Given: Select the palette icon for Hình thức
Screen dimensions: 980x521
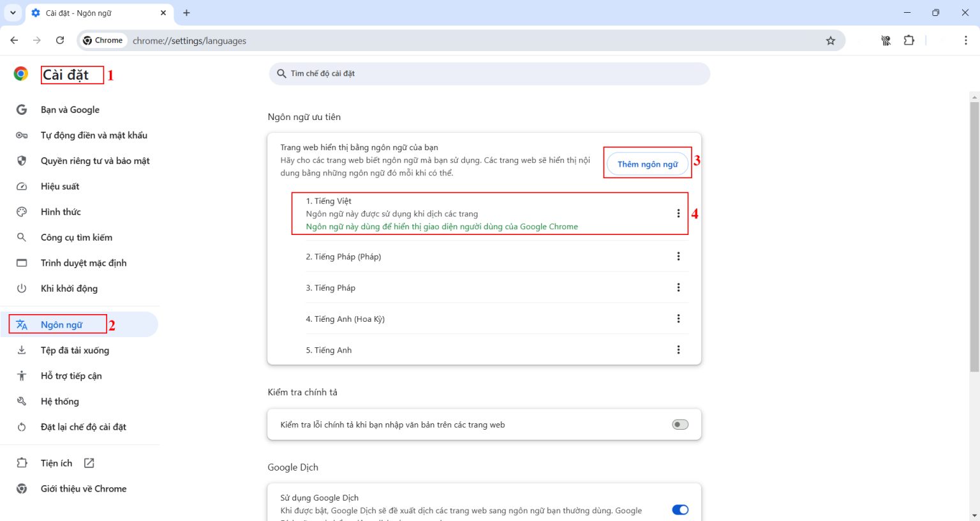Looking at the screenshot, I should pyautogui.click(x=21, y=211).
